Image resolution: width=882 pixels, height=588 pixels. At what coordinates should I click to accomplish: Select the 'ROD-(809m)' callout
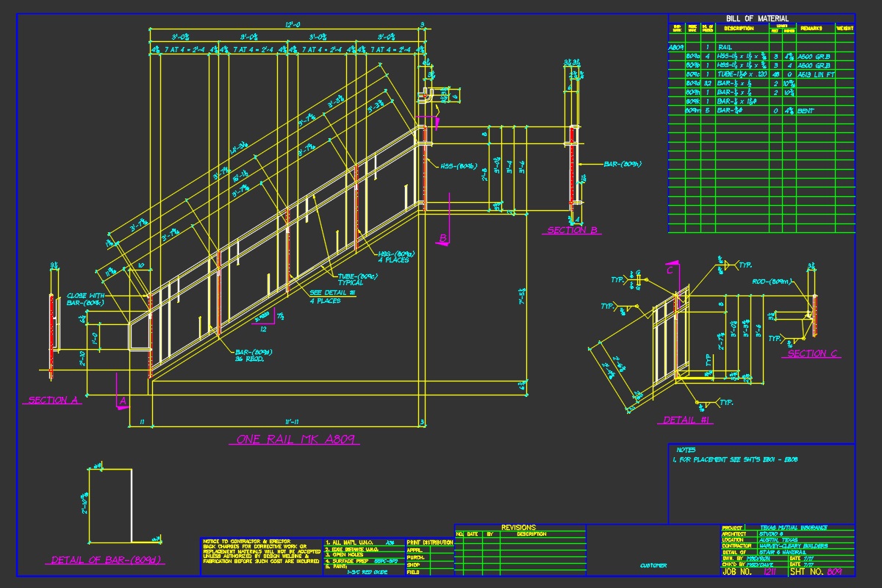[x=772, y=282]
